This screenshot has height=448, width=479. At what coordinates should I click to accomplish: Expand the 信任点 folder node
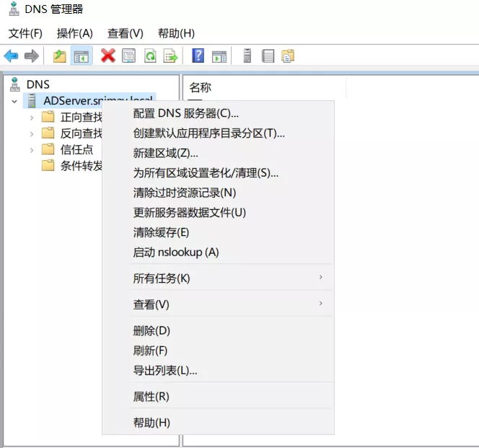tap(32, 150)
